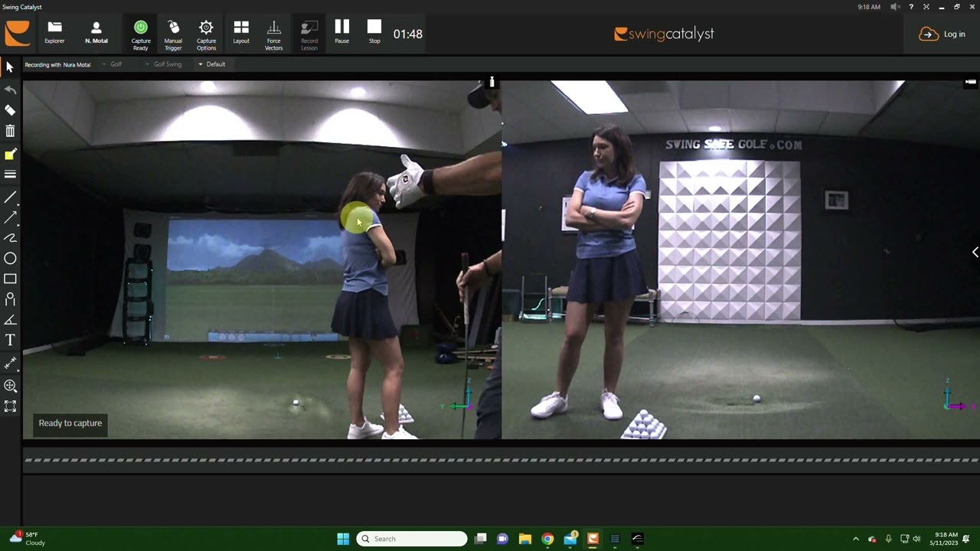
Task: Open File Explorer from taskbar
Action: tap(524, 539)
